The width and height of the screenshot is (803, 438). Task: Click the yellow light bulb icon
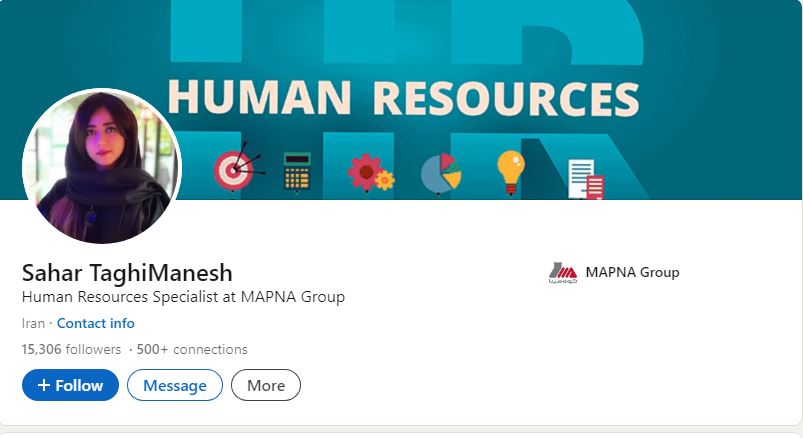(x=511, y=173)
